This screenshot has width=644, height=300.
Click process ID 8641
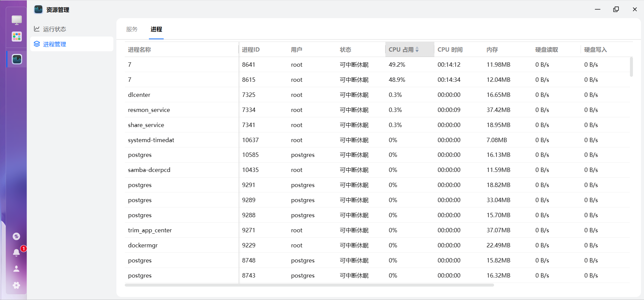coord(249,65)
